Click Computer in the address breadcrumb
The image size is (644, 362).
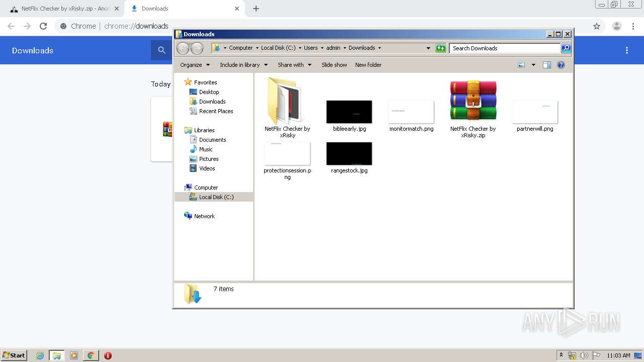click(240, 48)
